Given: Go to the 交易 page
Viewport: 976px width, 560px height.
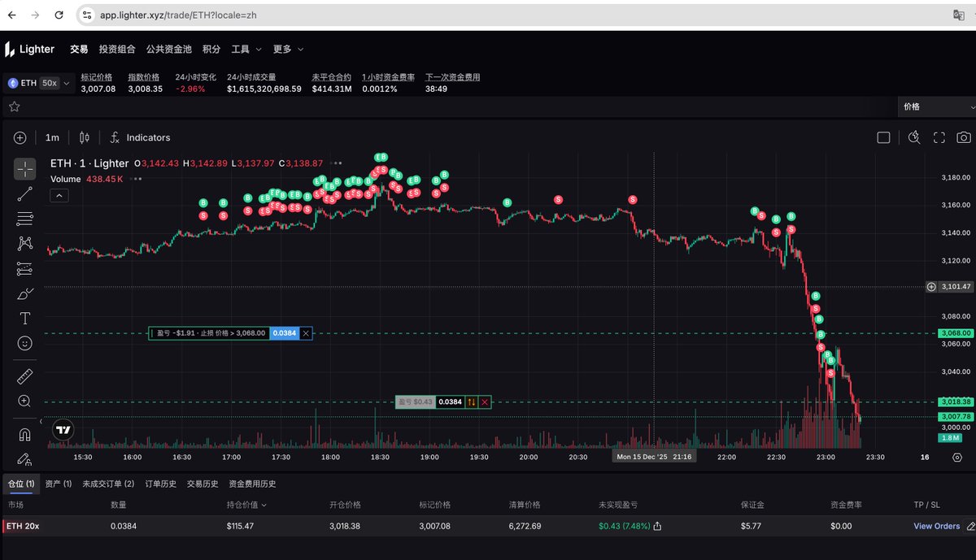Looking at the screenshot, I should click(x=79, y=49).
